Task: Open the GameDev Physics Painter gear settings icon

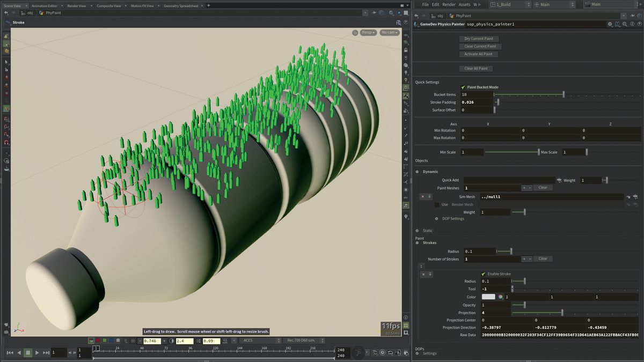Action: click(x=609, y=24)
